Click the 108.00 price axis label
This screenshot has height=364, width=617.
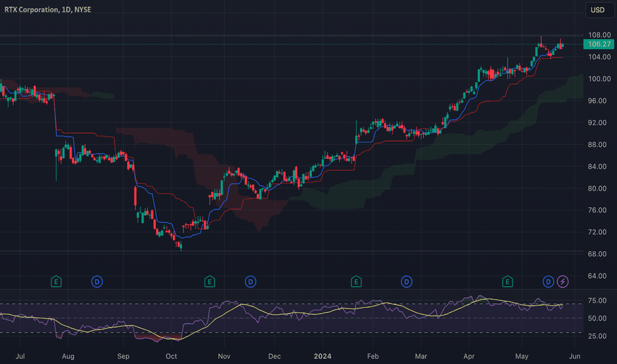(x=599, y=35)
